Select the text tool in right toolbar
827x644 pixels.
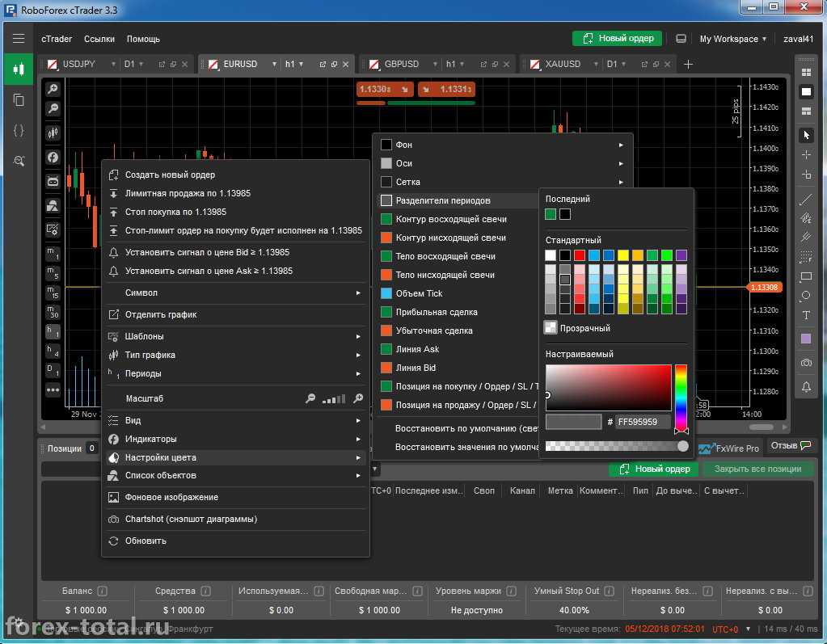[806, 315]
